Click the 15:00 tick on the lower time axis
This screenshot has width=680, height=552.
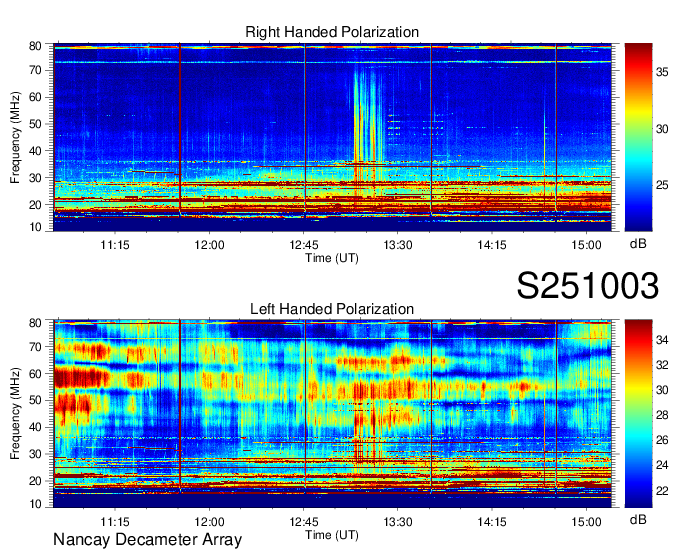[x=586, y=521]
